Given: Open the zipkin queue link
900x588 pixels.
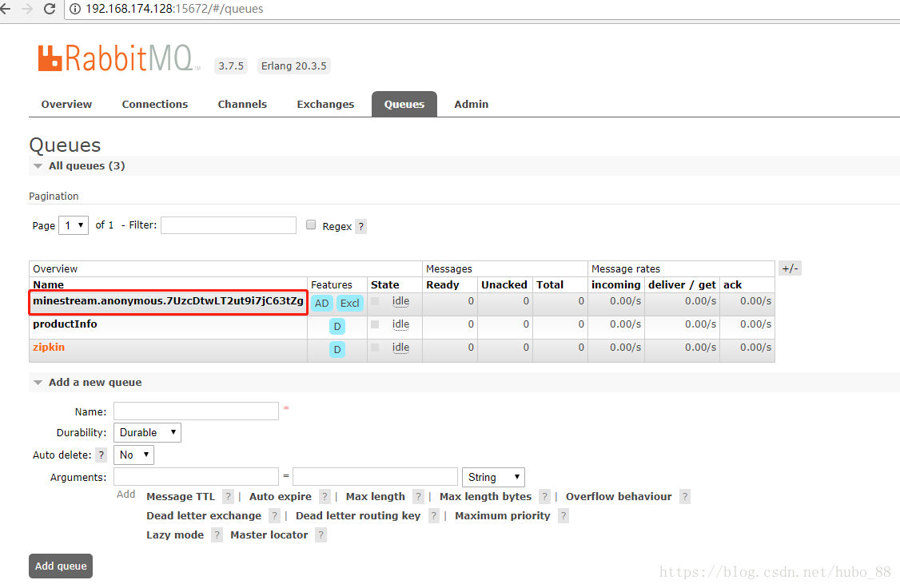Looking at the screenshot, I should pos(49,348).
